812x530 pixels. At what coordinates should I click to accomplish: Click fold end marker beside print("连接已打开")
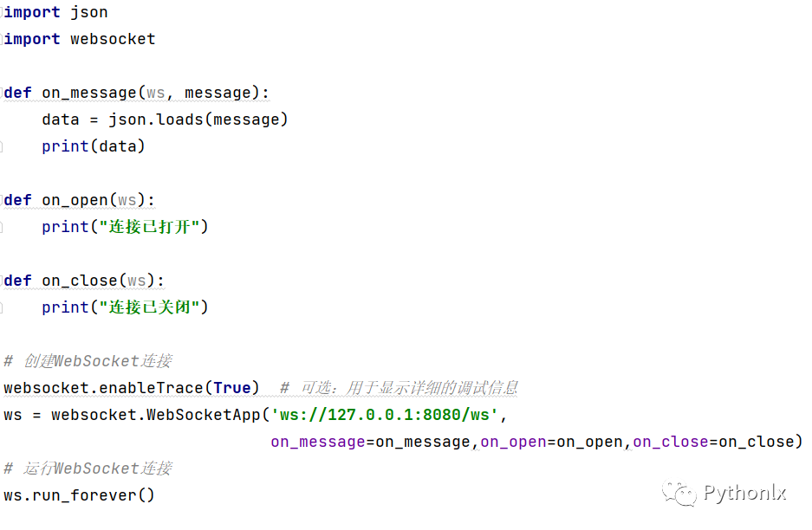coord(2,227)
